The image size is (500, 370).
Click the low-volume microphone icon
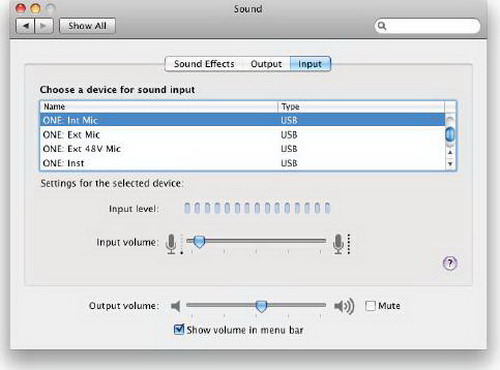[171, 244]
